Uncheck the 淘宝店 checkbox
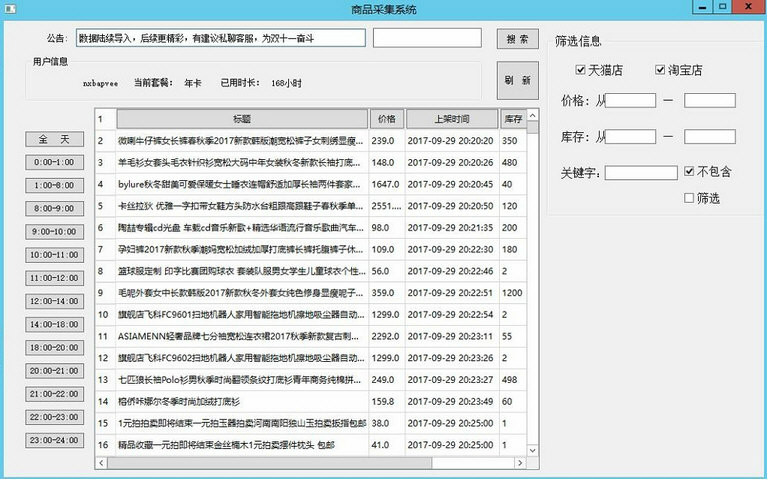 tap(660, 70)
